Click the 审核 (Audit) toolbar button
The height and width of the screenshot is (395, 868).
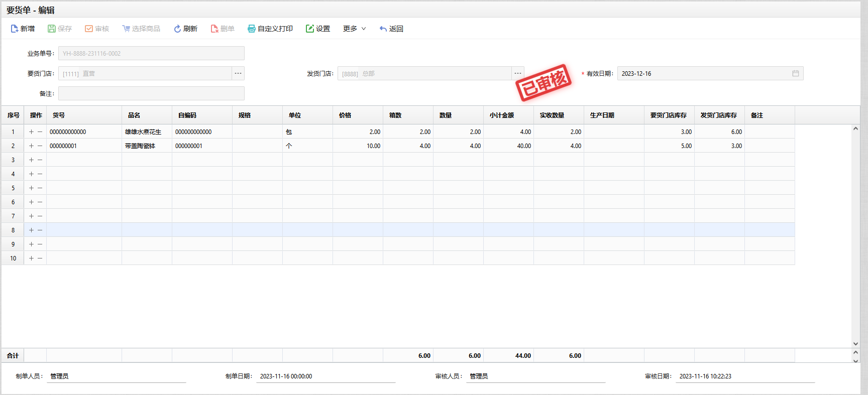[97, 29]
